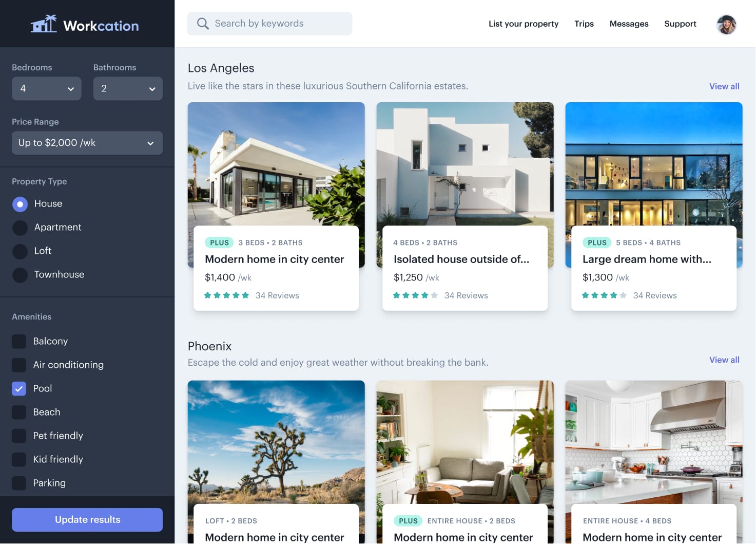Click the Update results button
756x544 pixels.
click(87, 519)
